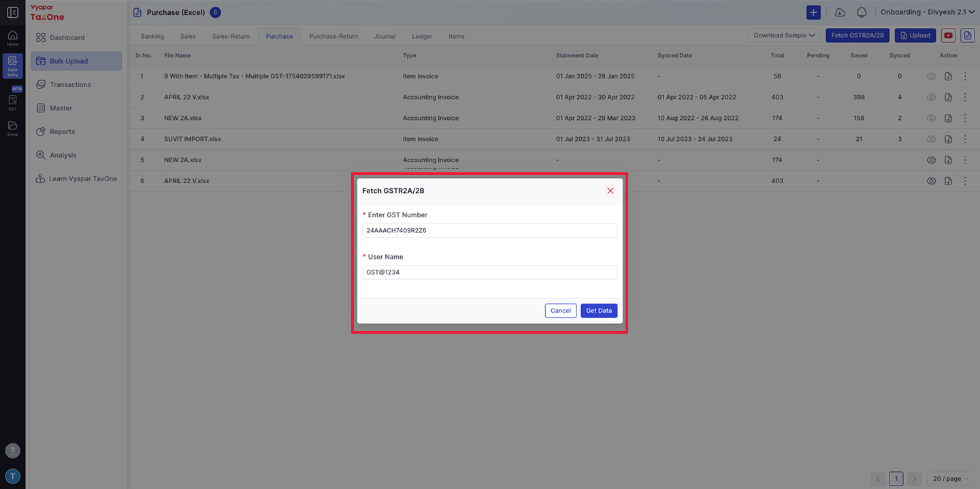Image resolution: width=980 pixels, height=489 pixels.
Task: Focus the Enter GST Number field
Action: pyautogui.click(x=490, y=230)
